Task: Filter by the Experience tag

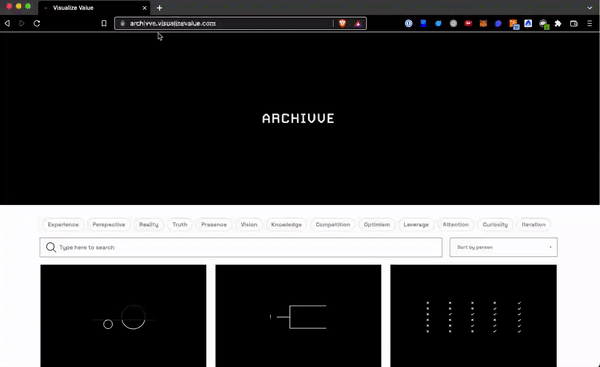Action: tap(63, 225)
